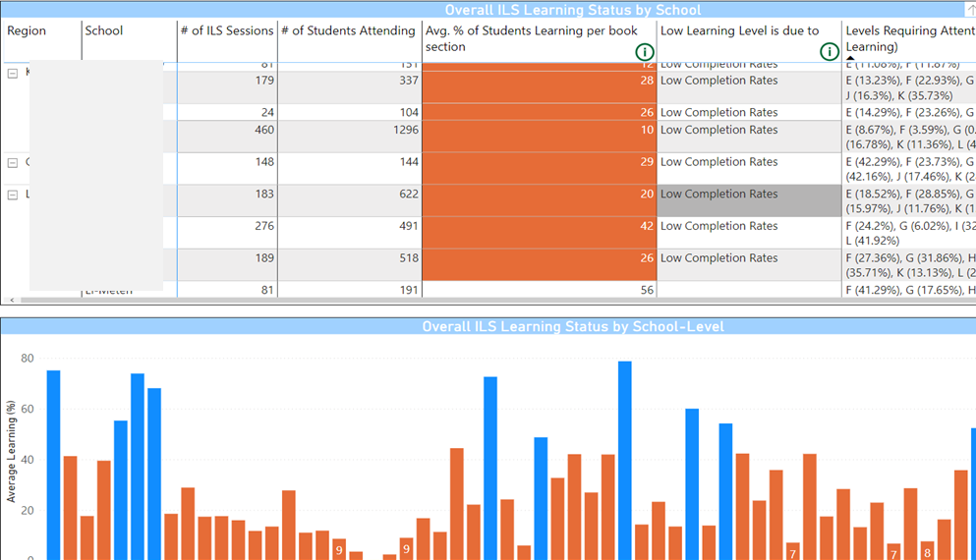The image size is (976, 560).
Task: Sort by the School column header
Action: [104, 30]
